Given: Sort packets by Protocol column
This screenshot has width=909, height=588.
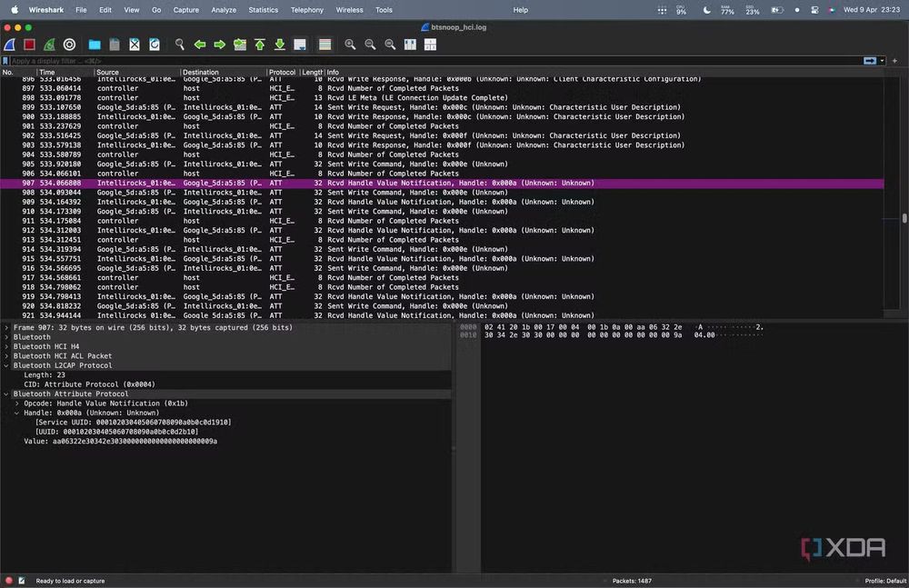Looking at the screenshot, I should 283,73.
